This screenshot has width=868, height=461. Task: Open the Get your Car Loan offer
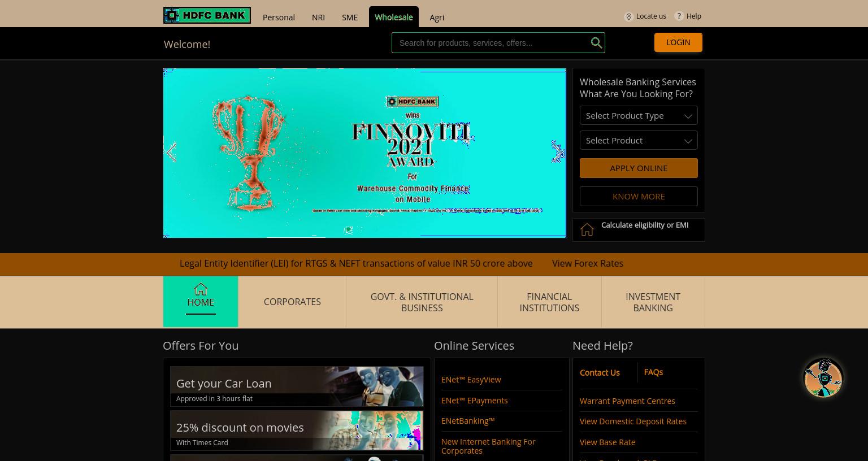(x=297, y=386)
